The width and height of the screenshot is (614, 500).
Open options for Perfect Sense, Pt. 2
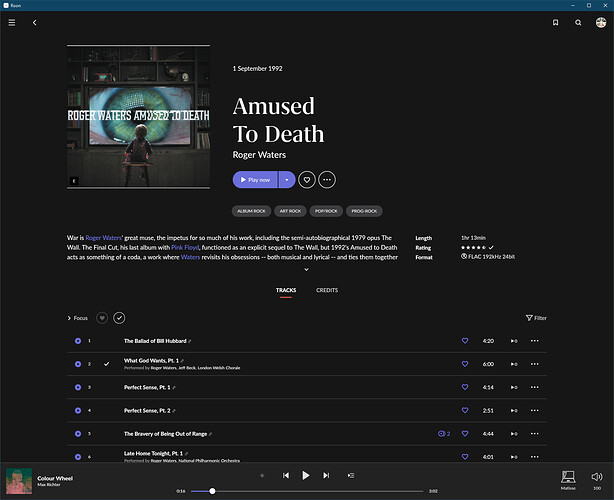click(x=535, y=410)
